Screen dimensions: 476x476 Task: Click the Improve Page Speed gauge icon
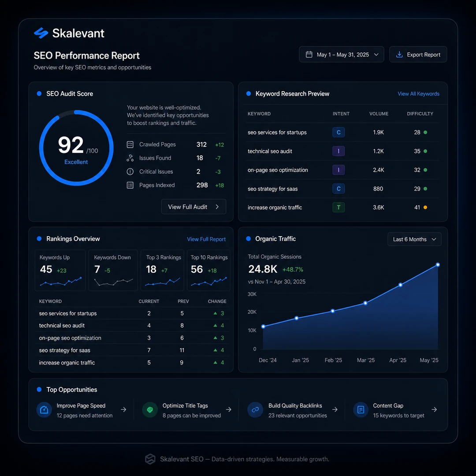pyautogui.click(x=45, y=410)
